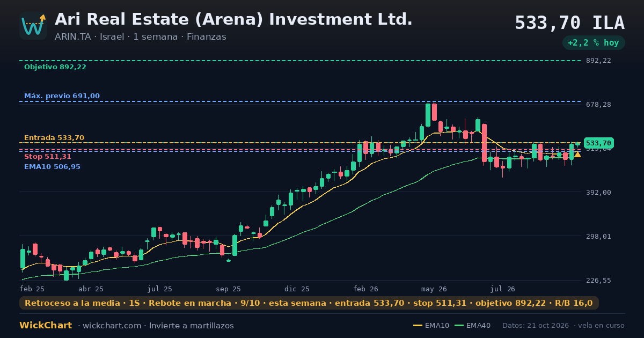The image size is (644, 338).
Task: Click the EMA10 506,95 label
Action: click(x=52, y=167)
